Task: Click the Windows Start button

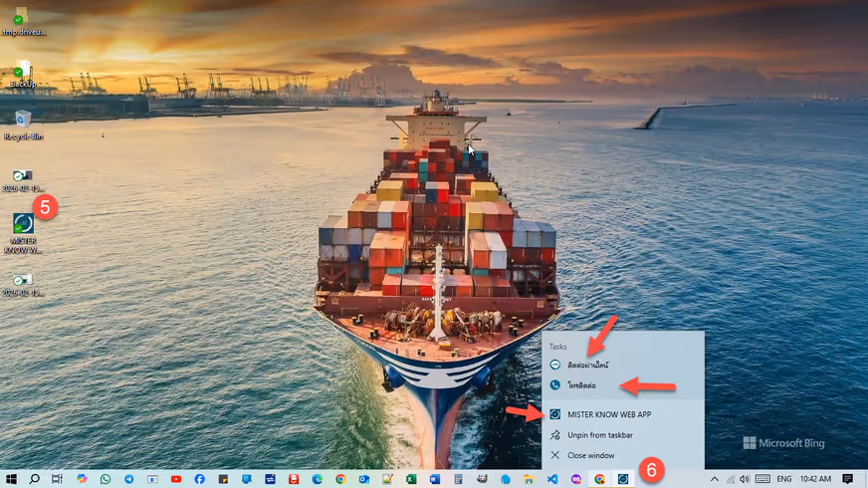Action: (x=11, y=479)
